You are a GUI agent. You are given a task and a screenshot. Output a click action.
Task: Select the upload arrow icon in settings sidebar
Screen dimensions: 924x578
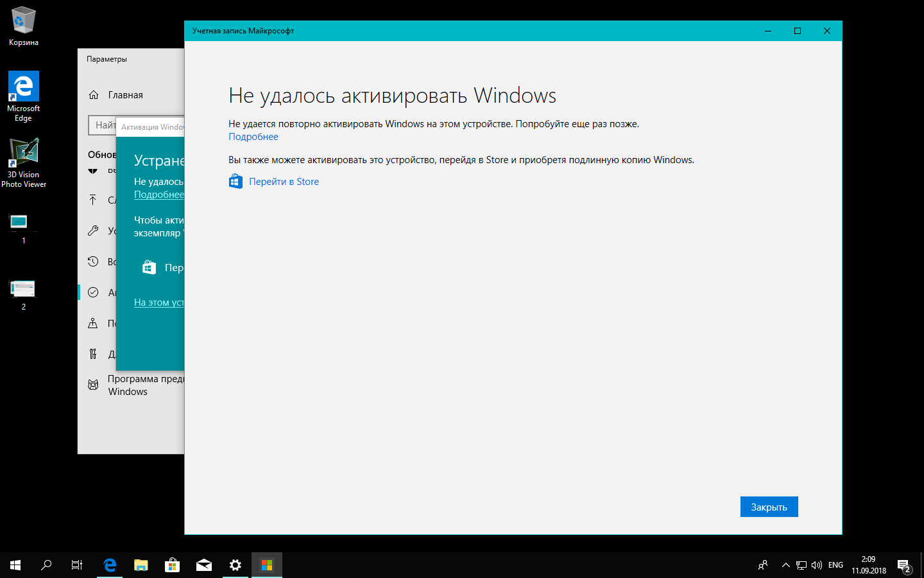tap(93, 200)
